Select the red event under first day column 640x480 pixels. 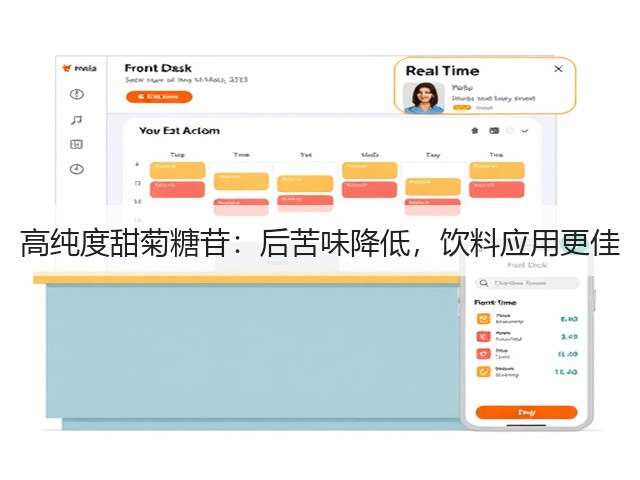pyautogui.click(x=178, y=189)
